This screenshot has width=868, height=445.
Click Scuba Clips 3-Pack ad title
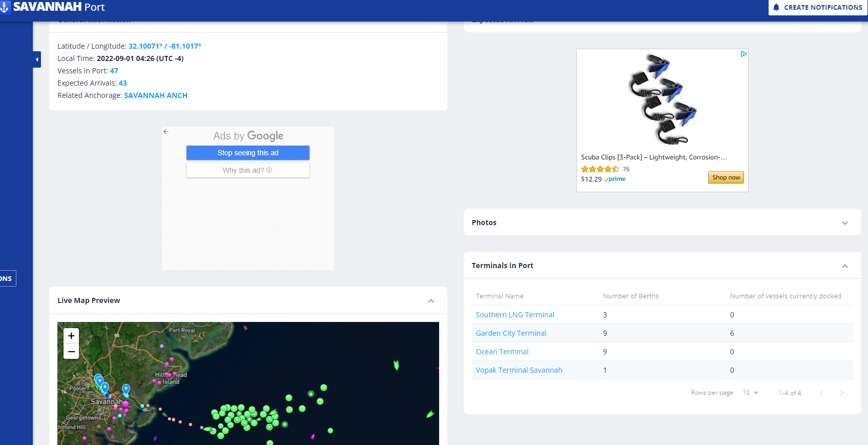(654, 157)
